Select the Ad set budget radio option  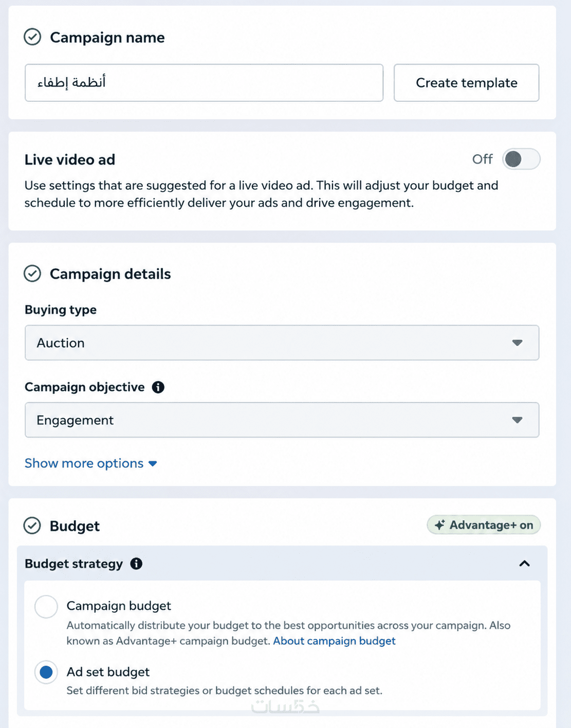[x=46, y=672]
